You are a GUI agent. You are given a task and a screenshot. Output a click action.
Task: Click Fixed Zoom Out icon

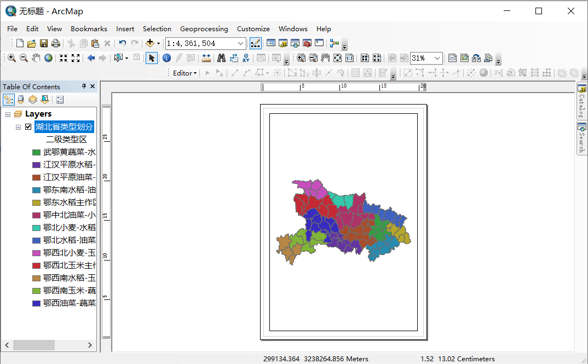point(76,57)
